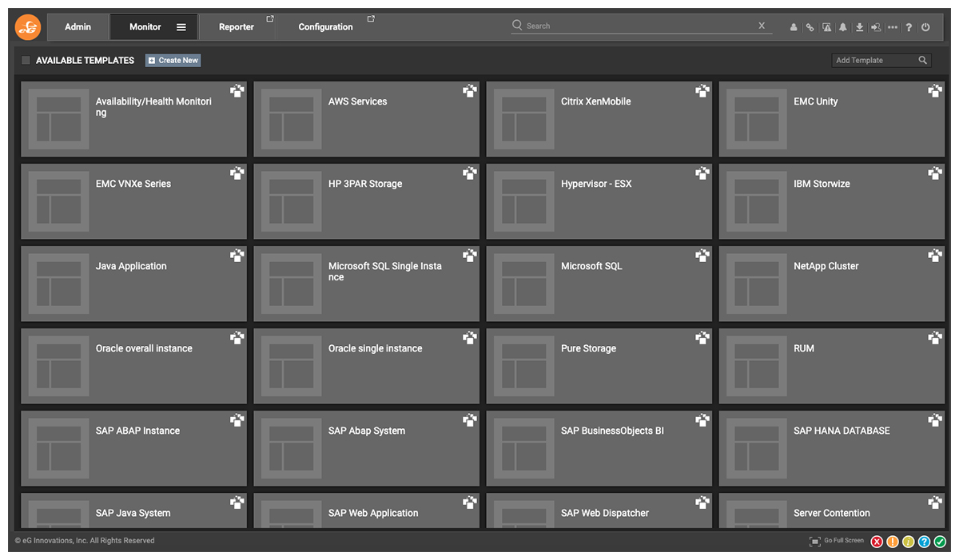
Task: Click the clone icon on IBM Storwize card
Action: (x=935, y=173)
